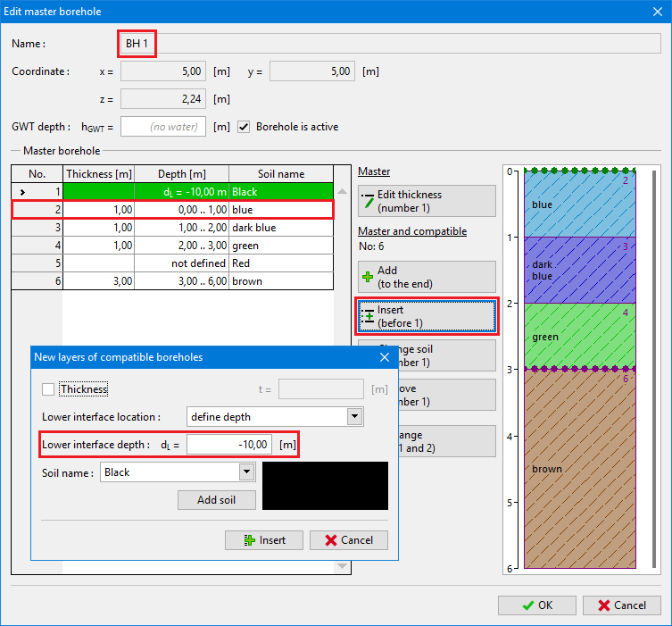Image resolution: width=672 pixels, height=626 pixels.
Task: Click the green checkmark OK icon
Action: 529,605
